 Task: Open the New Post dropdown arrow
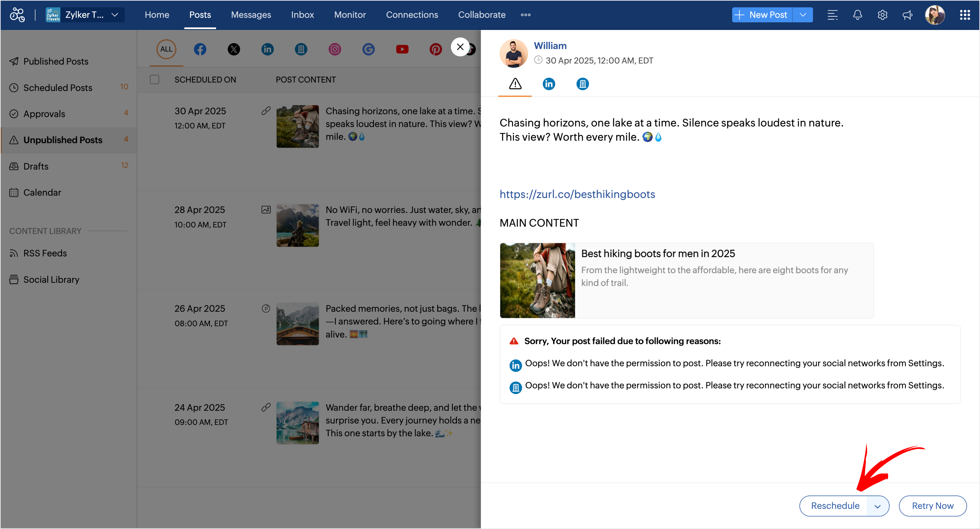pyautogui.click(x=803, y=15)
